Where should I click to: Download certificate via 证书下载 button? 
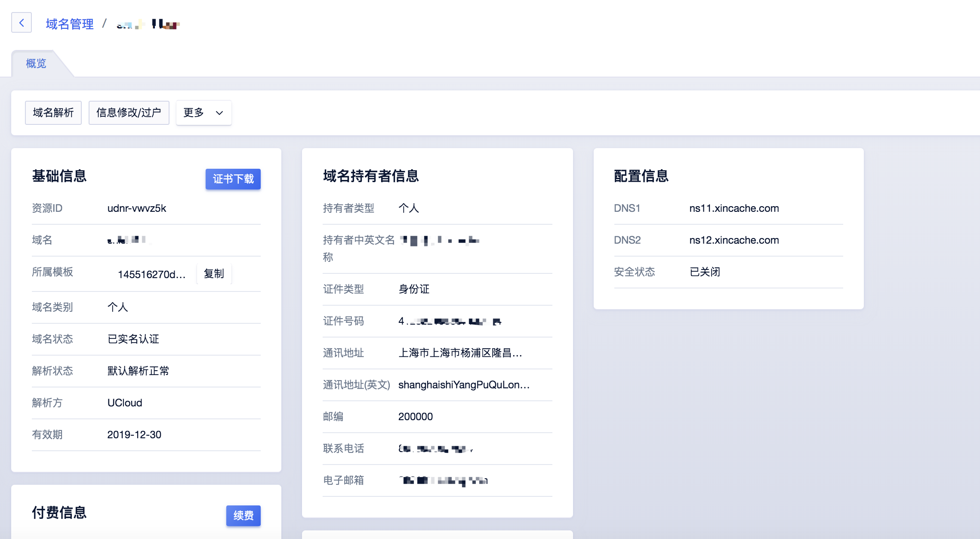click(232, 179)
